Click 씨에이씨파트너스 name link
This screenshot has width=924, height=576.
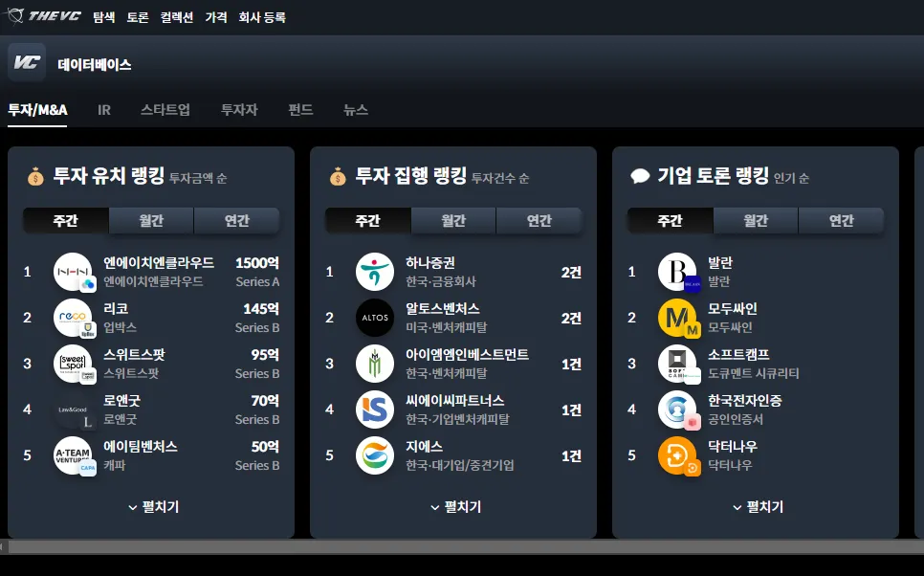click(x=455, y=400)
